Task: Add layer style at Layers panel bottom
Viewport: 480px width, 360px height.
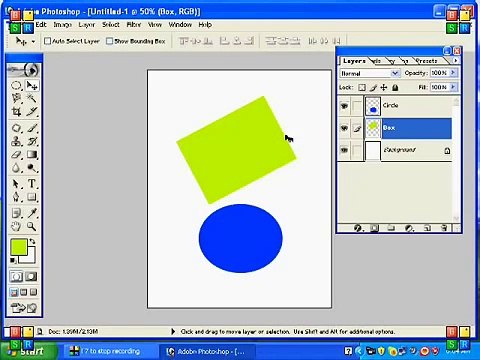Action: tap(358, 228)
